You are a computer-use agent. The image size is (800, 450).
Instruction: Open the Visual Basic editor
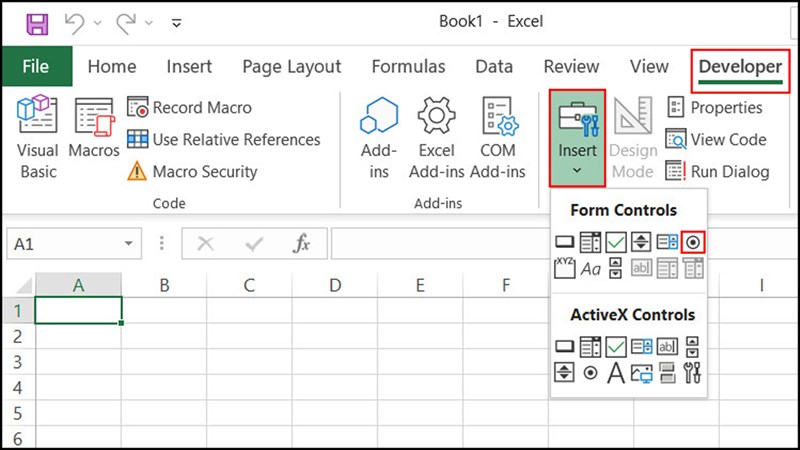pyautogui.click(x=37, y=137)
